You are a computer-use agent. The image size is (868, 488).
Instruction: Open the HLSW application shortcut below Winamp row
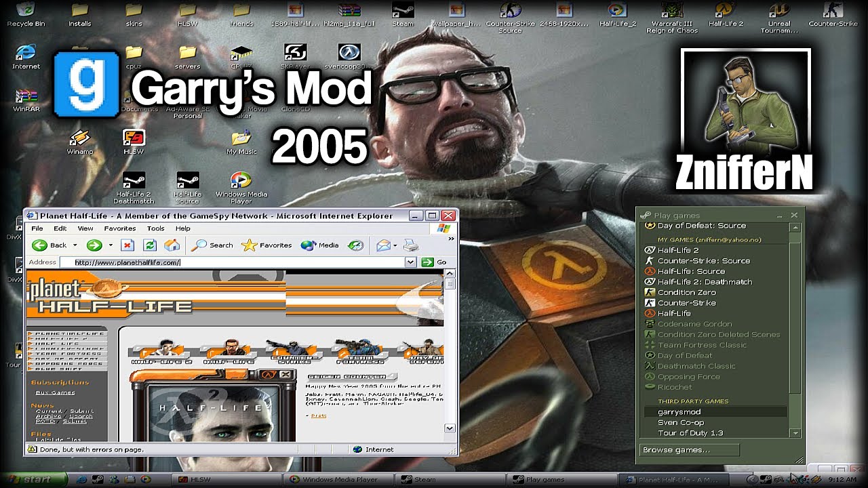click(x=134, y=142)
